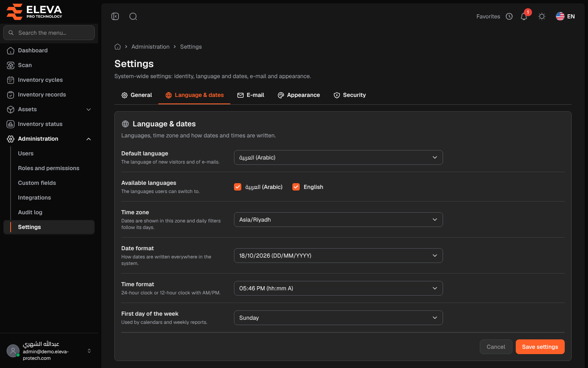588x368 pixels.
Task: Open Integrations in the sidebar
Action: pos(34,197)
